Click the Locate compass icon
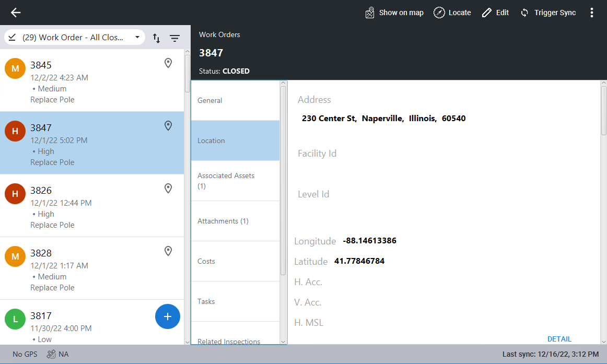 point(439,13)
